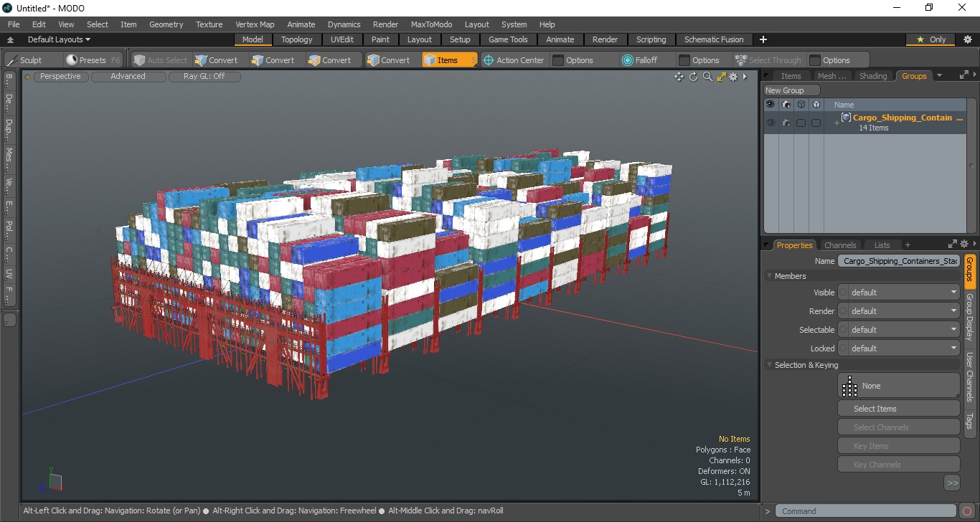
Task: Open the Groups panel settings gear
Action: (975, 75)
